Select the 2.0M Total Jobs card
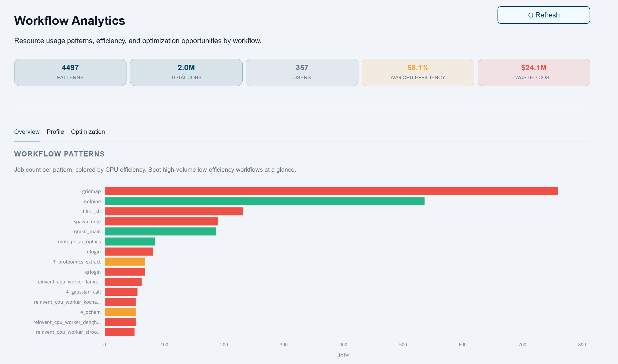This screenshot has height=364, width=618. pos(186,72)
